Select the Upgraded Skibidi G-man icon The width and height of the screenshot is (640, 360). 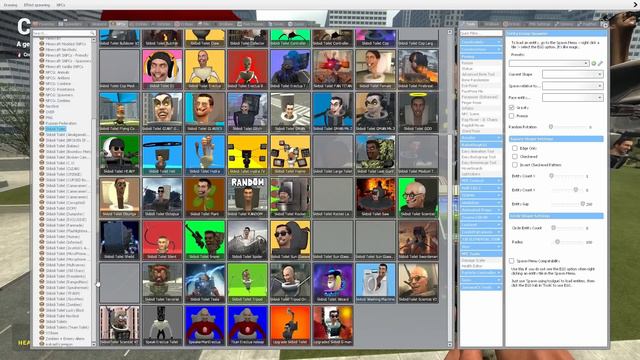[333, 326]
